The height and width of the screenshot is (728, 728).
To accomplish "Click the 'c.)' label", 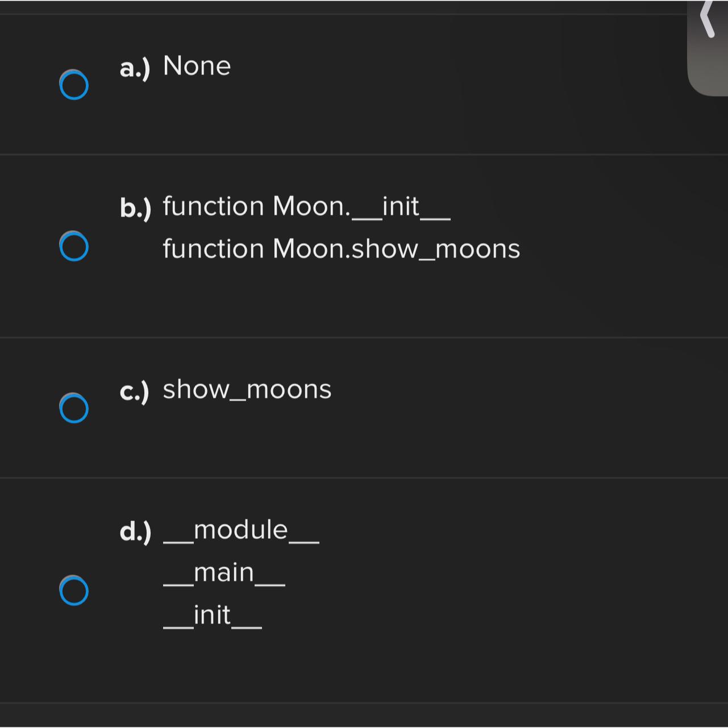I will pos(135,390).
